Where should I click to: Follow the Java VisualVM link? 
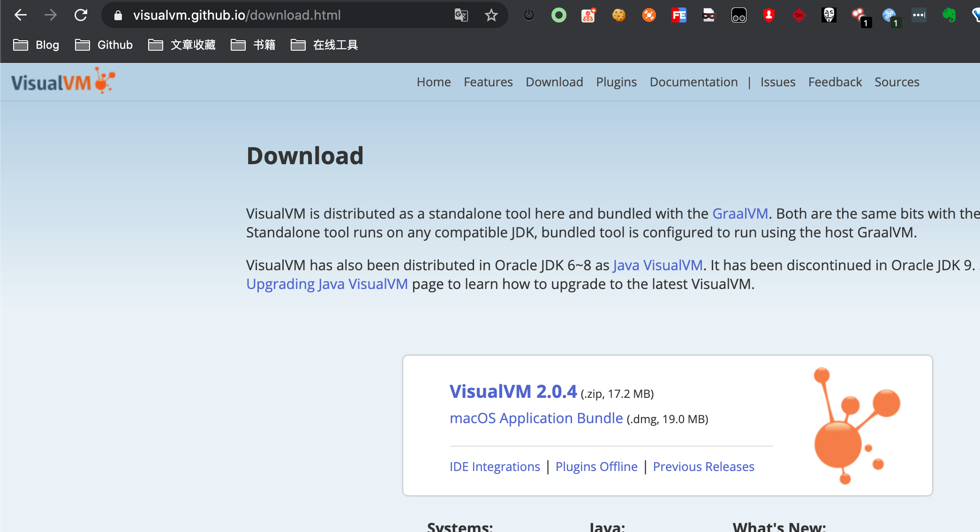tap(658, 265)
